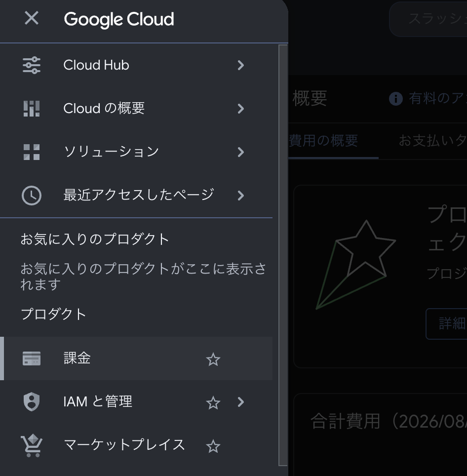
Task: Open the Cloud の概要 menu item
Action: (x=136, y=109)
